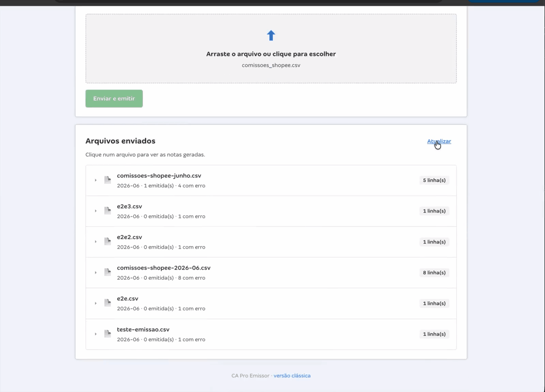Expand the teste-emissao.csv row arrow
545x392 pixels.
(x=96, y=334)
